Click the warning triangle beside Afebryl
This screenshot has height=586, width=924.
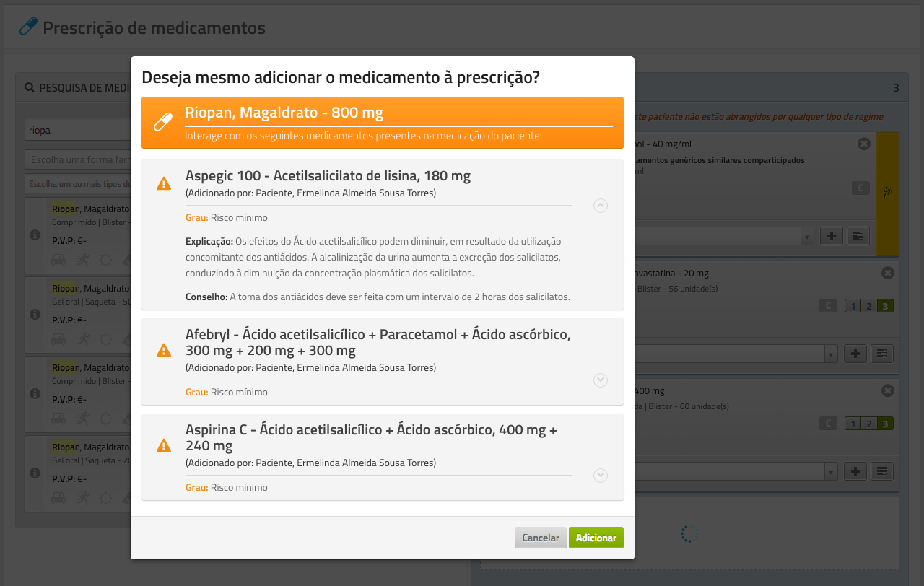[x=164, y=350]
